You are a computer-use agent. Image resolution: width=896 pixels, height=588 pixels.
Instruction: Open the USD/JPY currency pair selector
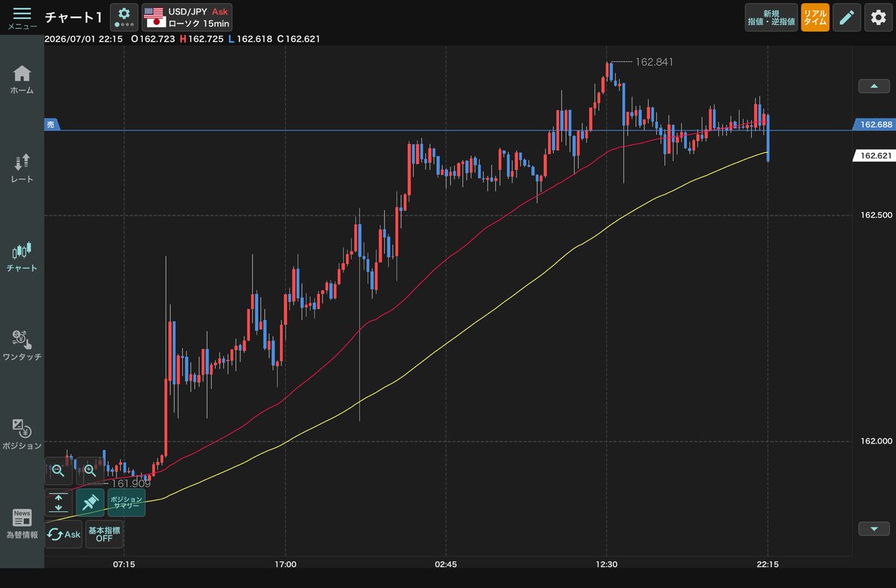click(x=187, y=17)
